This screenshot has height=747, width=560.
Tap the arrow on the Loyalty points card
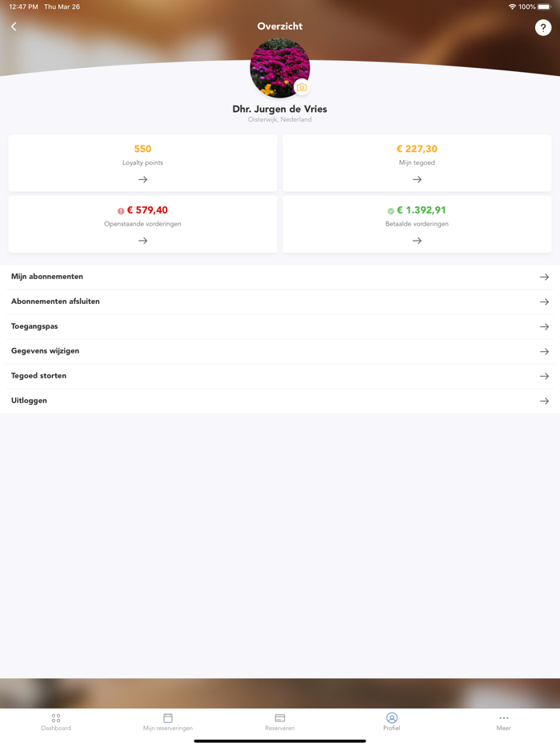(142, 179)
